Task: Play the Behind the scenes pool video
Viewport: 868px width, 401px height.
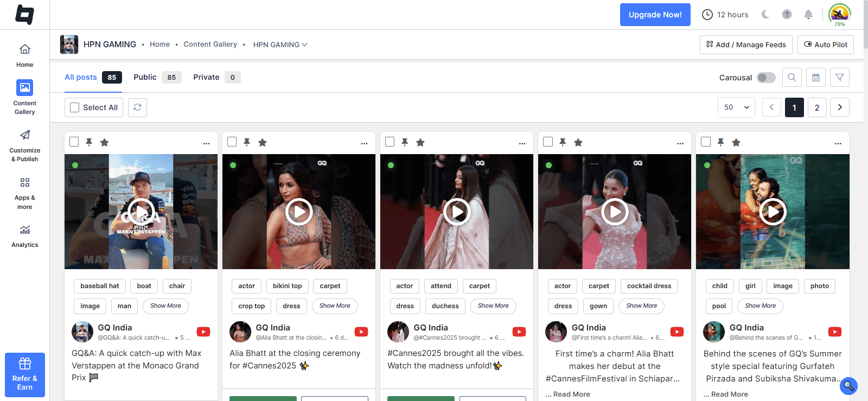Action: pos(773,212)
